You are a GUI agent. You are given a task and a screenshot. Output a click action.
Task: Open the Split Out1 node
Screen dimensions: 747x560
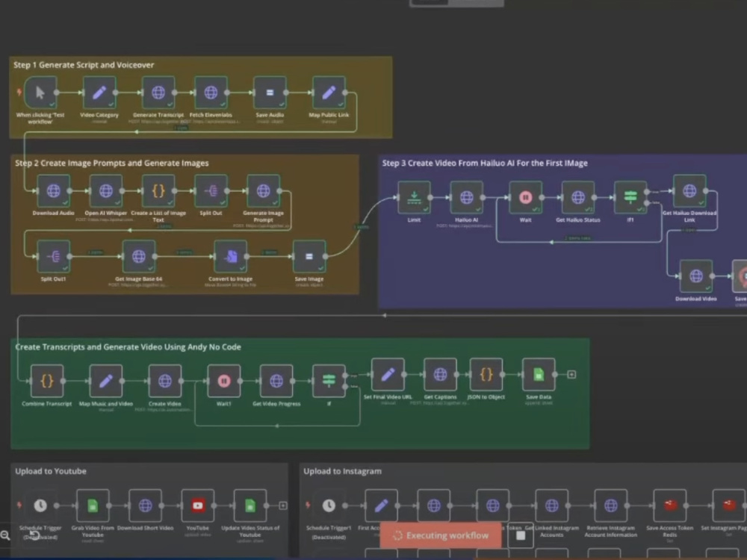pyautogui.click(x=53, y=257)
